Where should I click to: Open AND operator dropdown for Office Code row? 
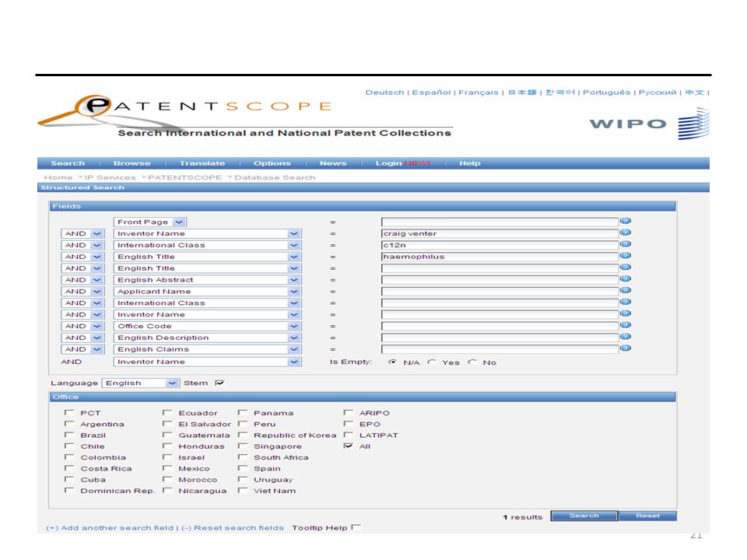coord(82,326)
